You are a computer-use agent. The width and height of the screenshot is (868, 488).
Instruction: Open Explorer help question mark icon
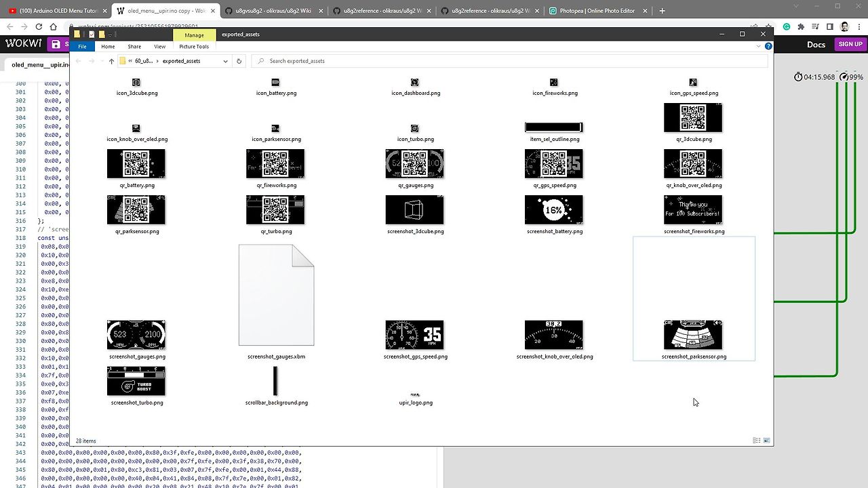coord(768,47)
